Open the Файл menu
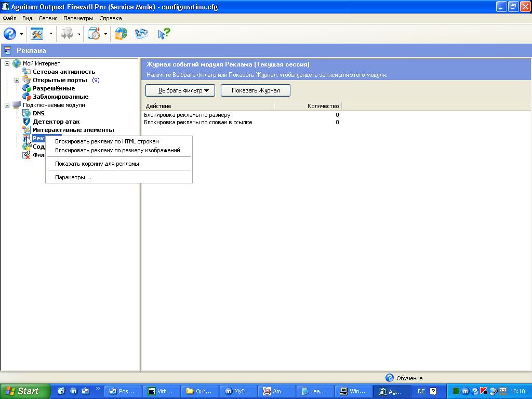 pyautogui.click(x=9, y=18)
